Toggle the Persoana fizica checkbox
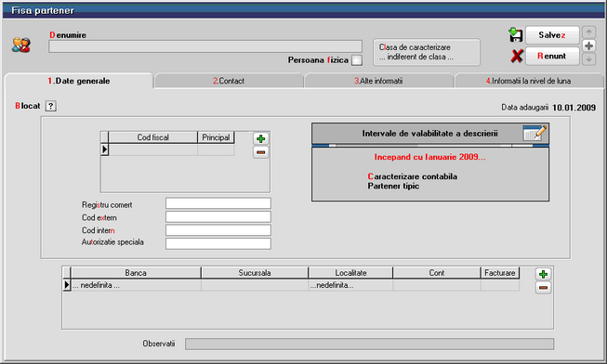 357,60
